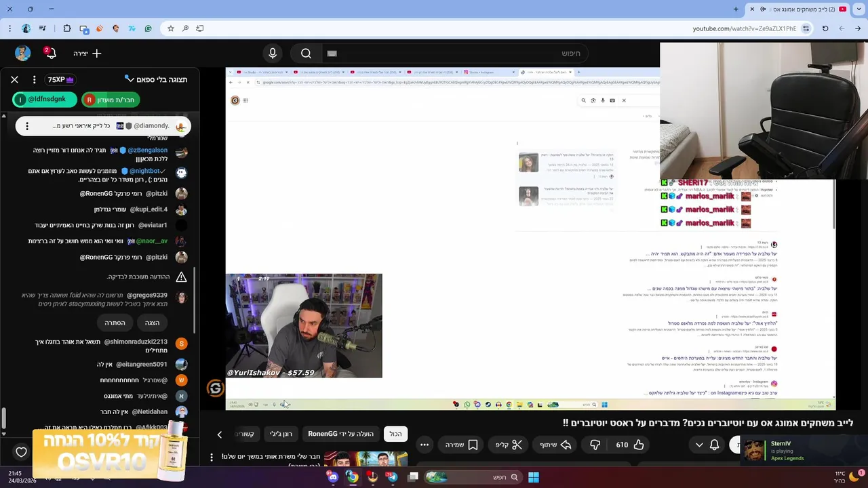Click @zBengalson username in chat
This screenshot has height=488, width=868.
(148, 150)
